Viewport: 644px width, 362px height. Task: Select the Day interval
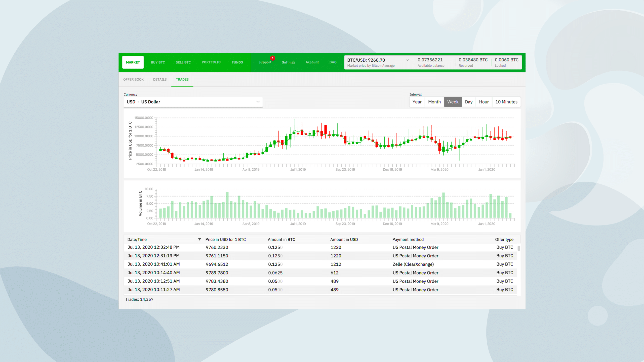469,102
